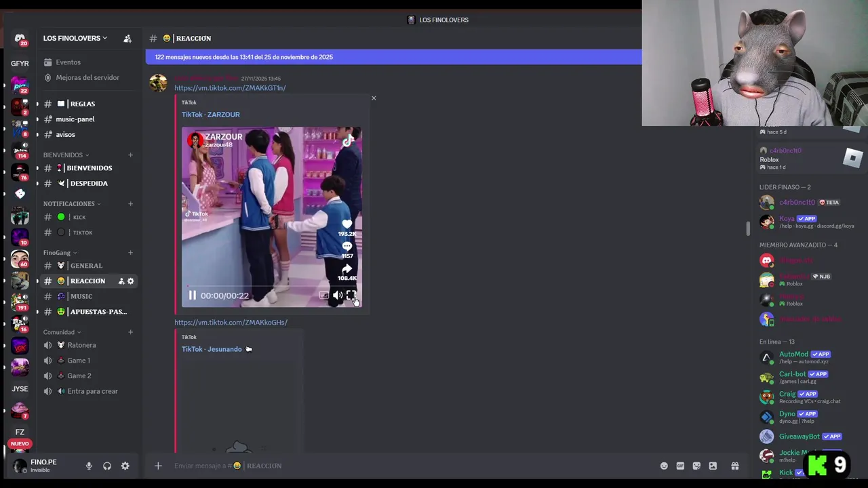Join the Ratonera voice channel

(88, 345)
